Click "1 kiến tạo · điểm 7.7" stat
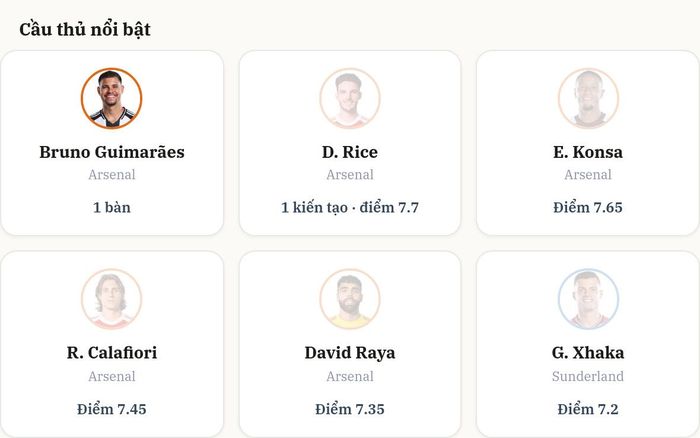 click(350, 208)
